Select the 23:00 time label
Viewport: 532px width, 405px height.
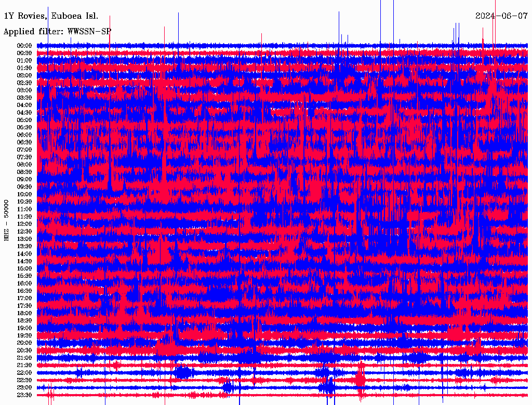click(x=24, y=388)
